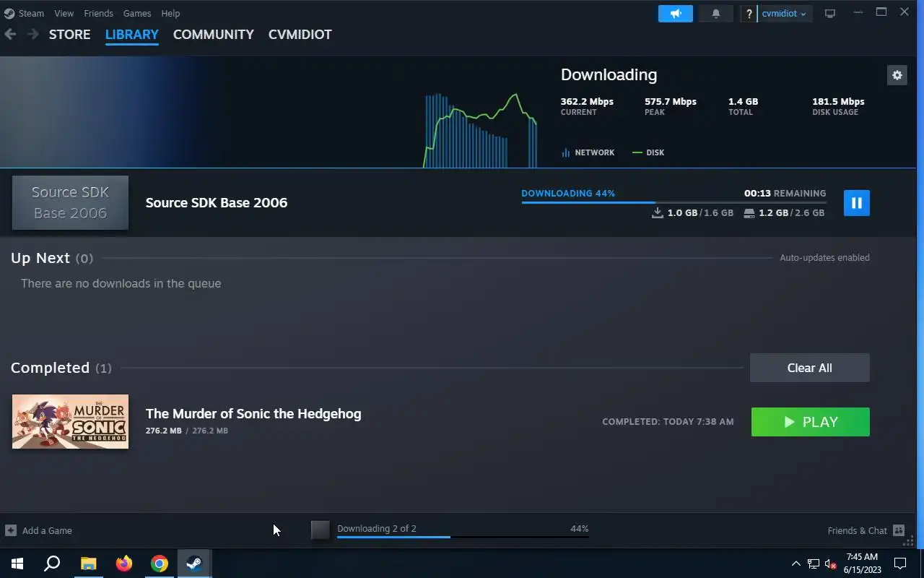This screenshot has height=578, width=924.
Task: Click Clear All completed downloads
Action: 809,368
